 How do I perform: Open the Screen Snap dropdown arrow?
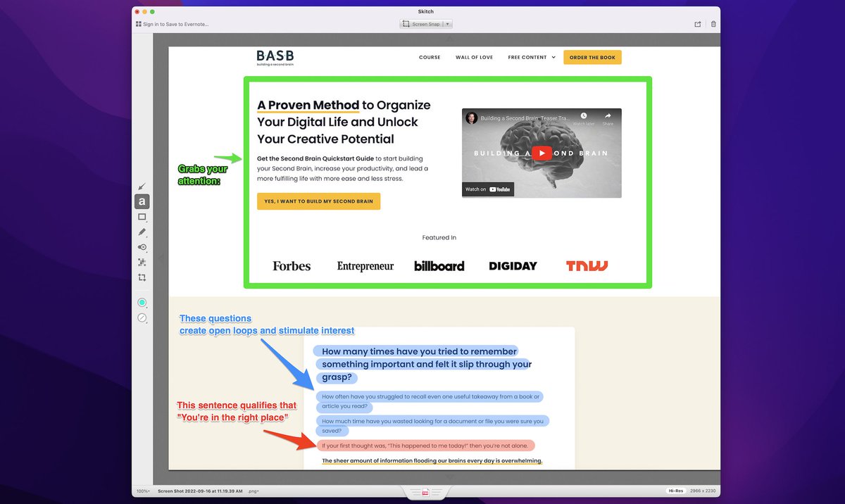point(448,24)
